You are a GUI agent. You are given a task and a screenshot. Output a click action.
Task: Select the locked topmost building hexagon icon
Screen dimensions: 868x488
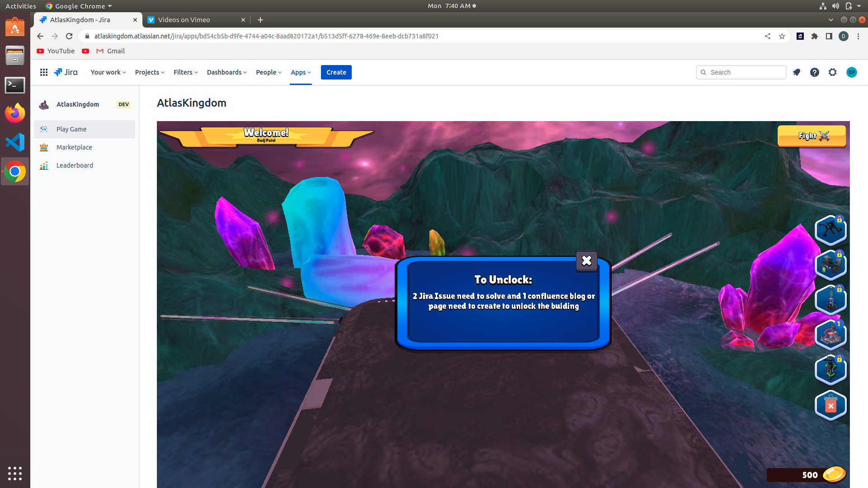[x=830, y=230]
